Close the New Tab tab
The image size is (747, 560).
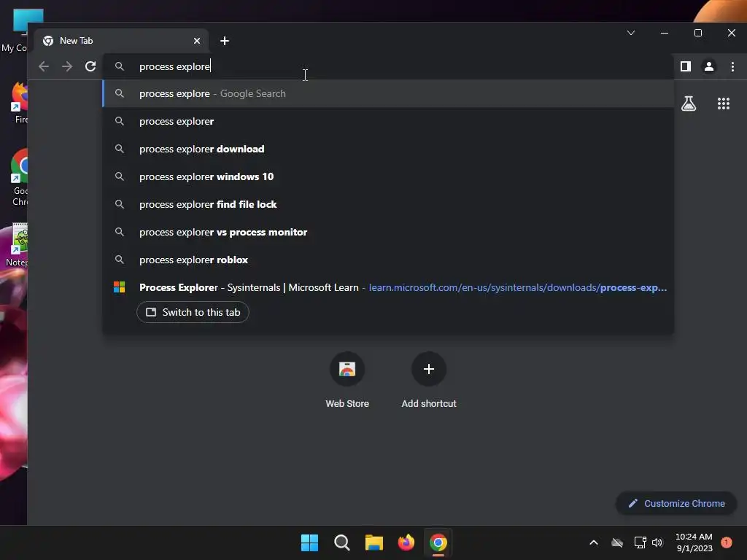pyautogui.click(x=197, y=41)
